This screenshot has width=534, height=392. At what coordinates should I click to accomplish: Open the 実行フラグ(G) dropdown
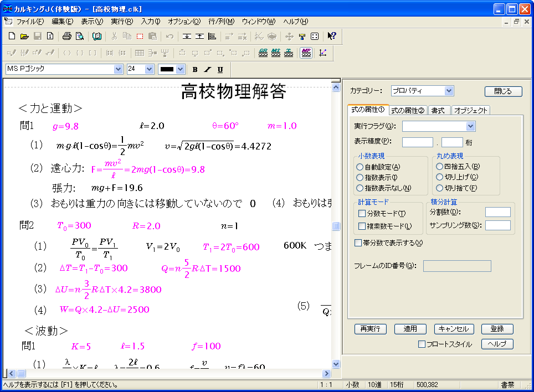click(x=470, y=126)
